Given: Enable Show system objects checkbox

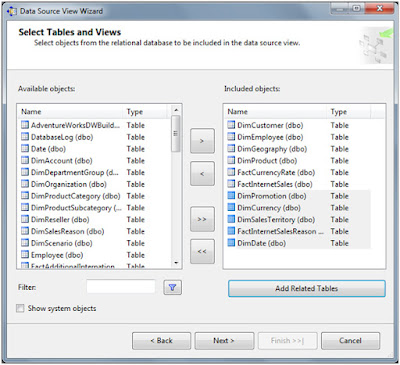Looking at the screenshot, I should (20, 308).
